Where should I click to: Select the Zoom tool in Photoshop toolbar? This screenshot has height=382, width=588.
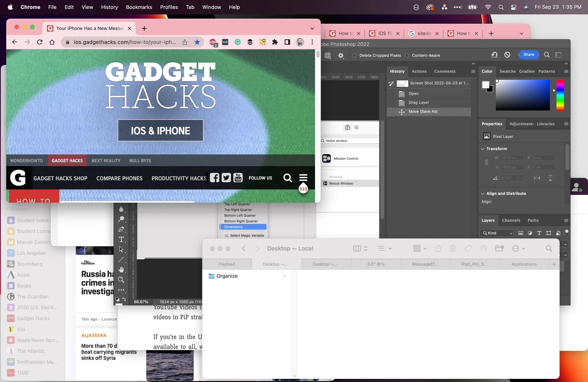tap(121, 280)
